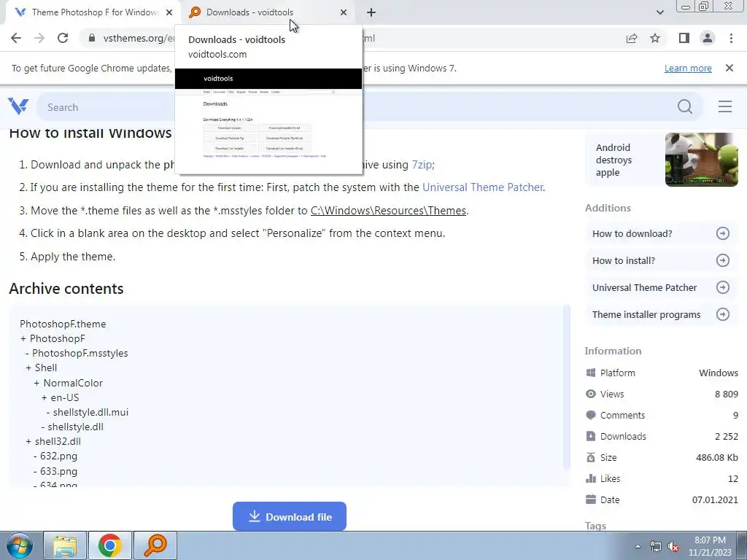Click the Downloads info icon

[591, 436]
